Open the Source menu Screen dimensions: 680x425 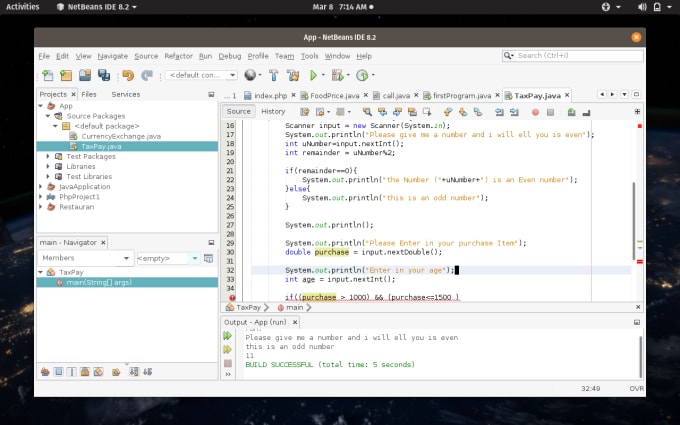point(146,56)
